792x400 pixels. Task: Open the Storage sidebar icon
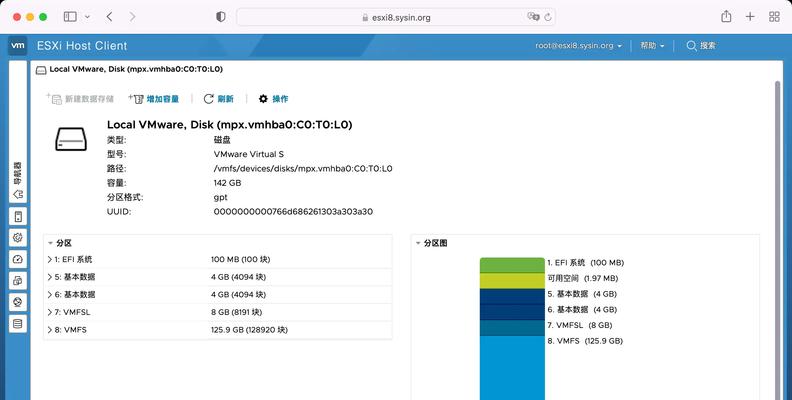18,324
